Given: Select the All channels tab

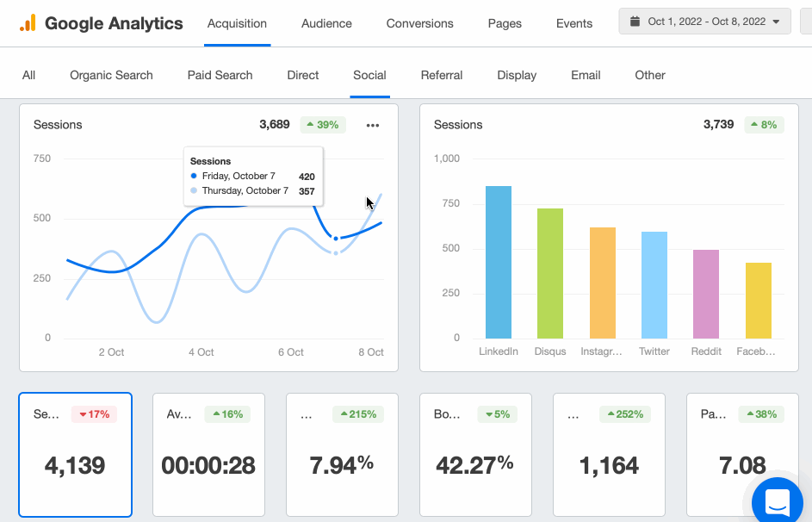Looking at the screenshot, I should click(28, 75).
